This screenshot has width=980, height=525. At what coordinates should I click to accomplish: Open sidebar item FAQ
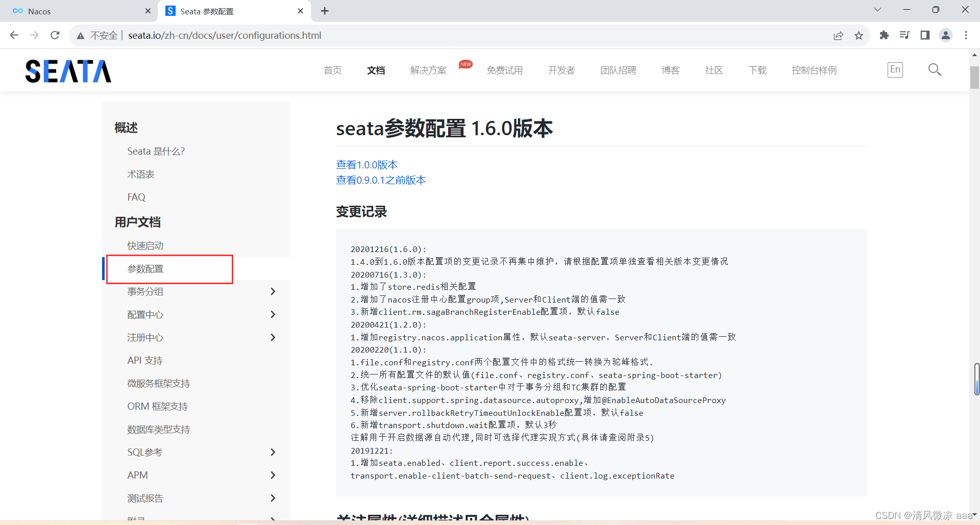tap(136, 197)
